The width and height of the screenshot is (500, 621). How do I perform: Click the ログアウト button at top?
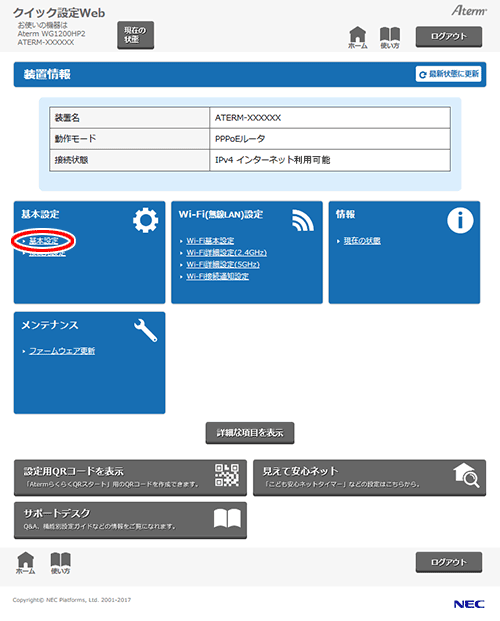coord(448,37)
